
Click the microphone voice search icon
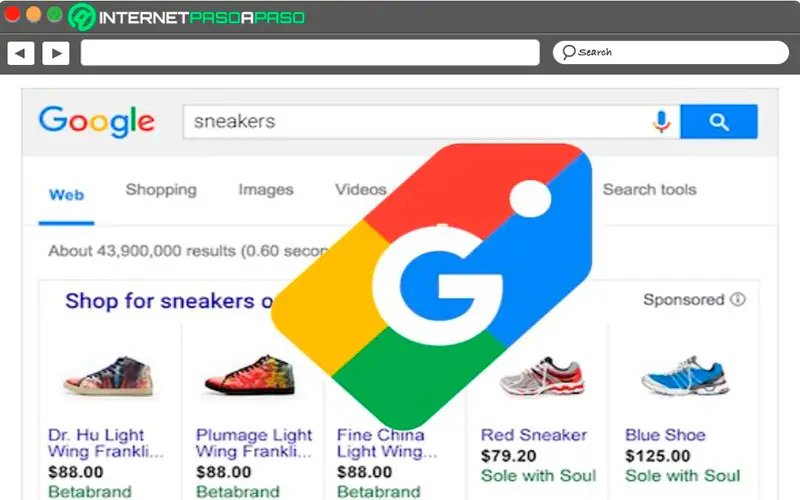click(661, 122)
